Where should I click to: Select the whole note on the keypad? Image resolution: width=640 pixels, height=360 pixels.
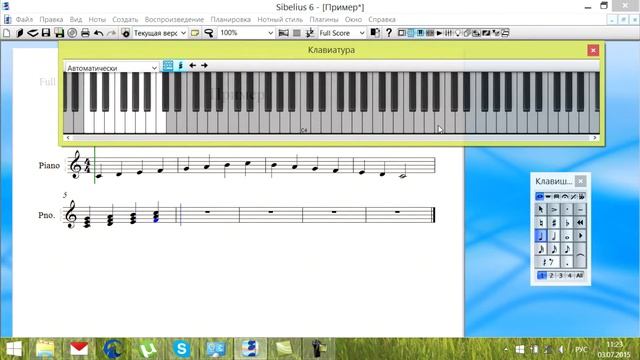click(567, 236)
